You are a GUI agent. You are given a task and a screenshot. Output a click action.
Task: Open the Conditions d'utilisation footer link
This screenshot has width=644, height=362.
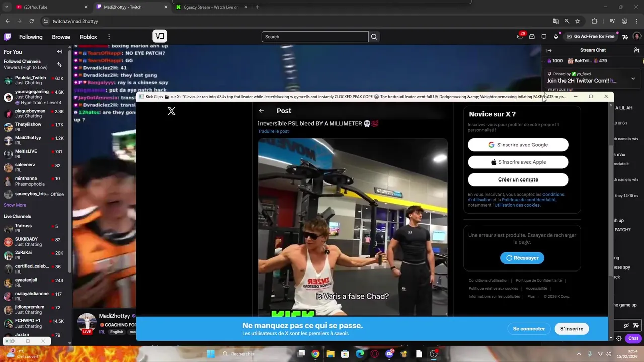(x=489, y=281)
